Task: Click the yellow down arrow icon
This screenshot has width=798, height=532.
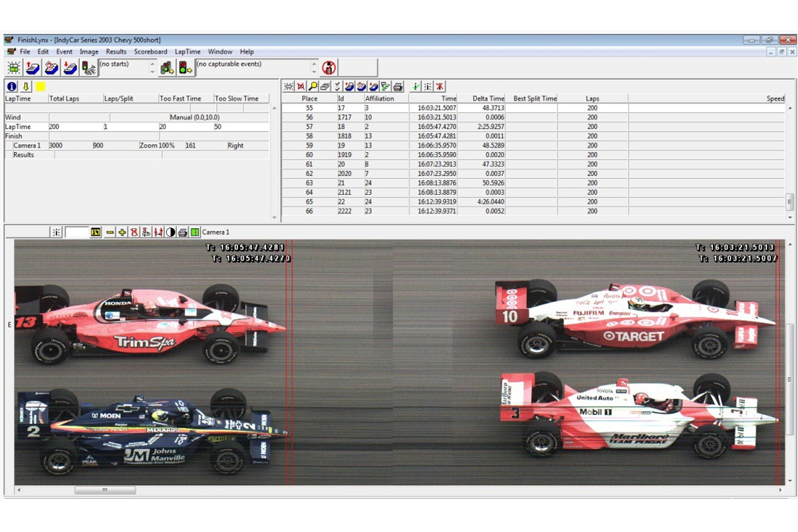Action: click(26, 86)
